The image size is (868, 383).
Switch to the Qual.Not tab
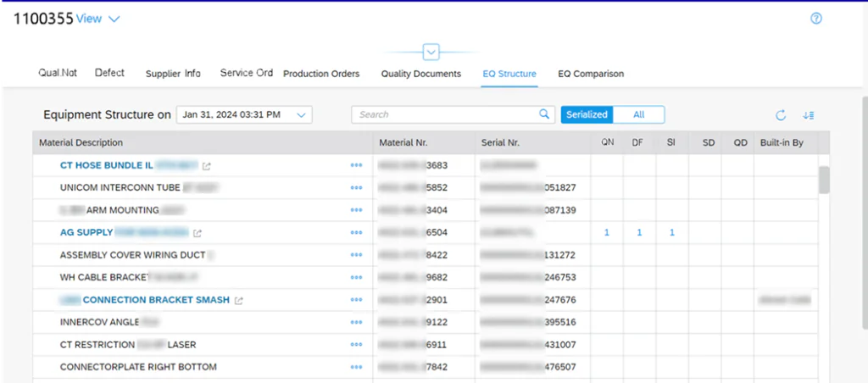[58, 73]
